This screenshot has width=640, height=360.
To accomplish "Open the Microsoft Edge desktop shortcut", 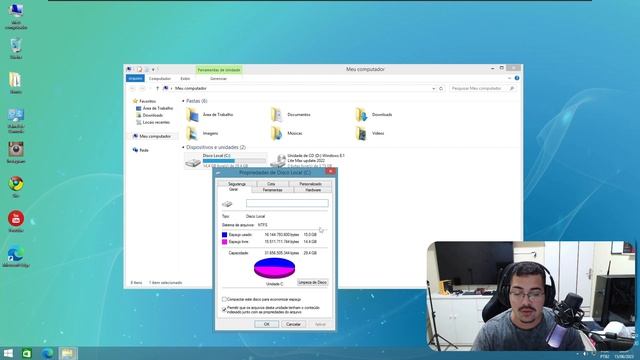I will 16,256.
